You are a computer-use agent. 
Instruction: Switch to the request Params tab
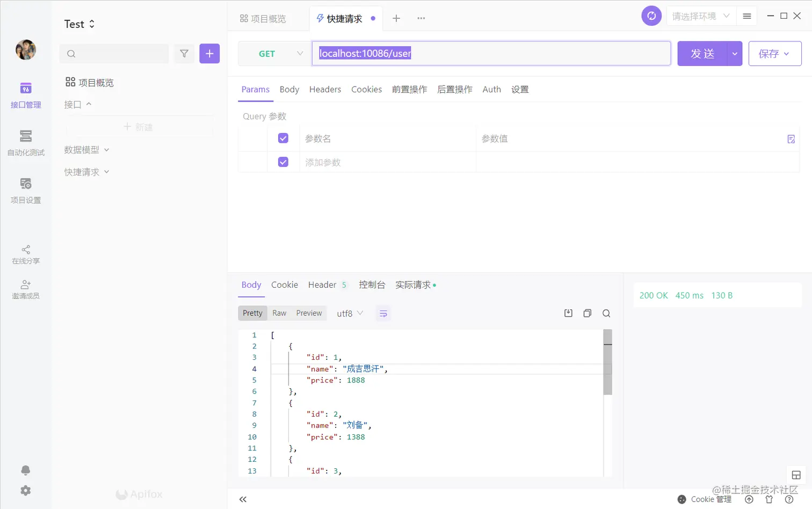[256, 89]
